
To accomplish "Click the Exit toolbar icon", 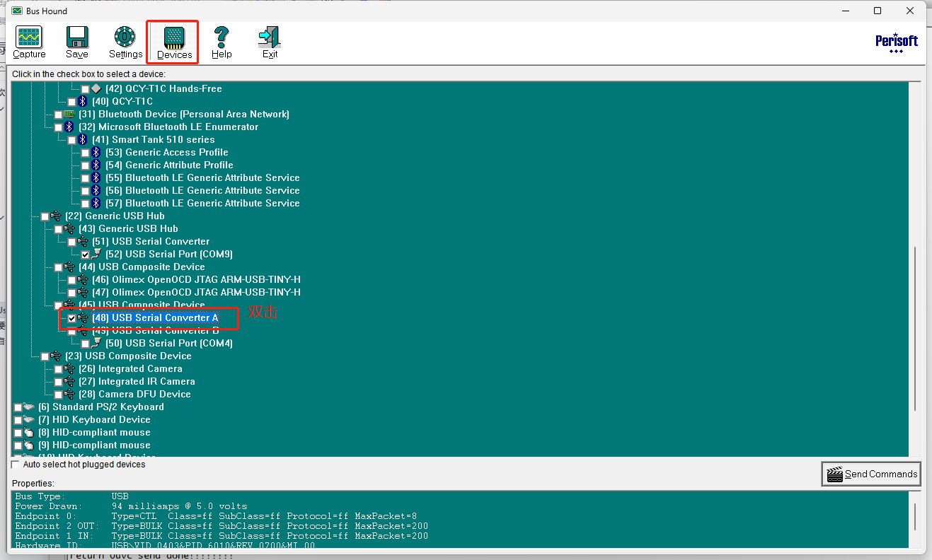I will tap(270, 42).
